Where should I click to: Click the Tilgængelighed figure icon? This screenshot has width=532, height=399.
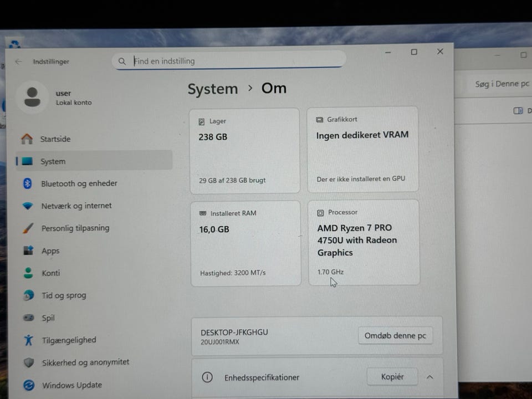pyautogui.click(x=28, y=340)
